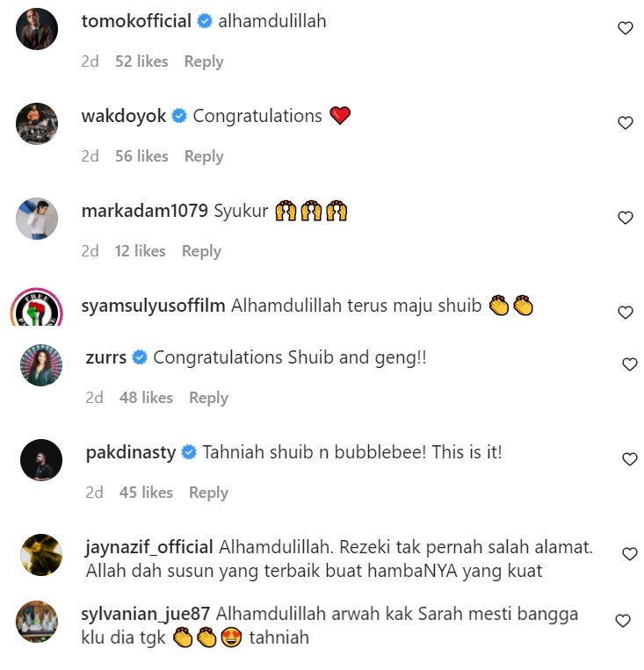
Task: Open zurrs' profile avatar
Action: click(x=41, y=365)
